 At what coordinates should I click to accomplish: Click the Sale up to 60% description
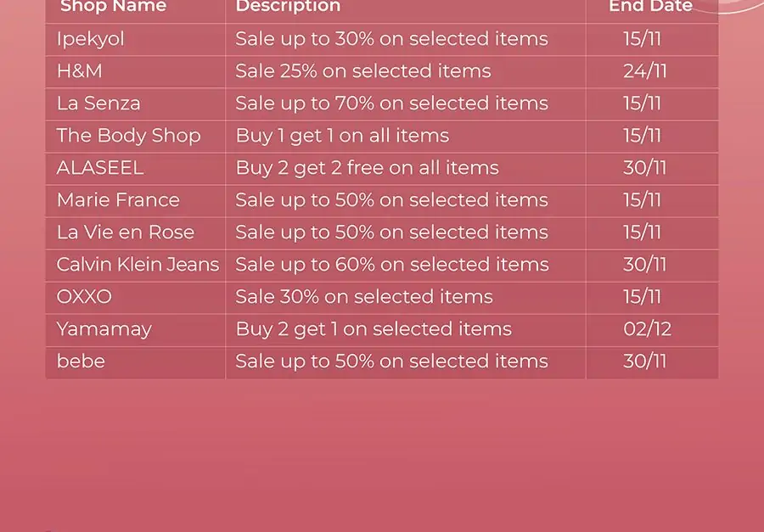pos(391,265)
